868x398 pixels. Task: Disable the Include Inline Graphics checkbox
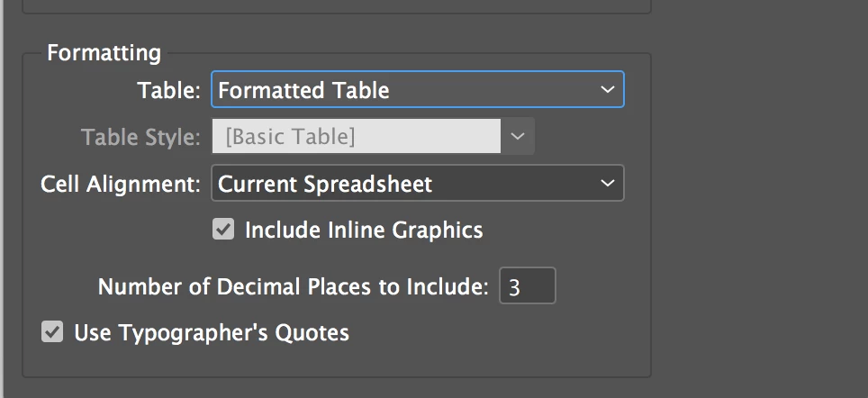point(223,230)
